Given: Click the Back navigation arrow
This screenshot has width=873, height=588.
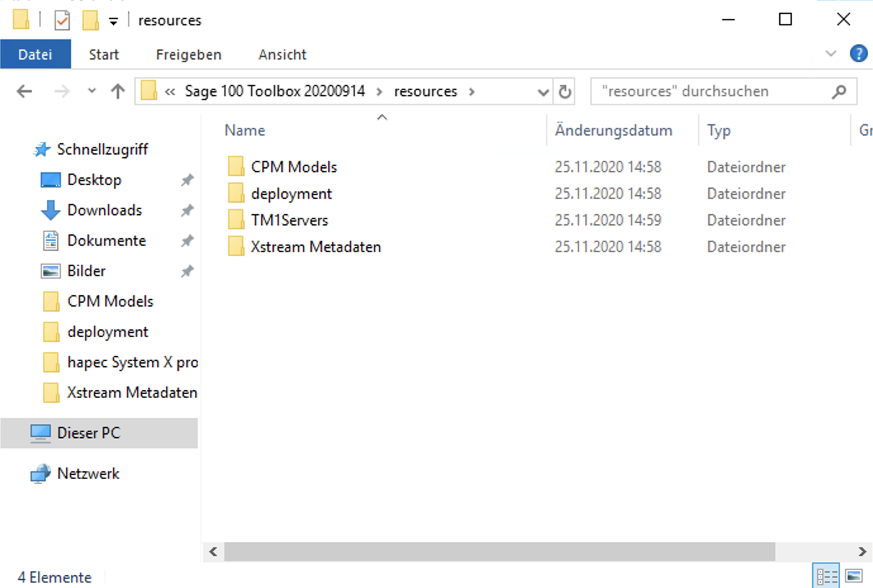Looking at the screenshot, I should 24,92.
